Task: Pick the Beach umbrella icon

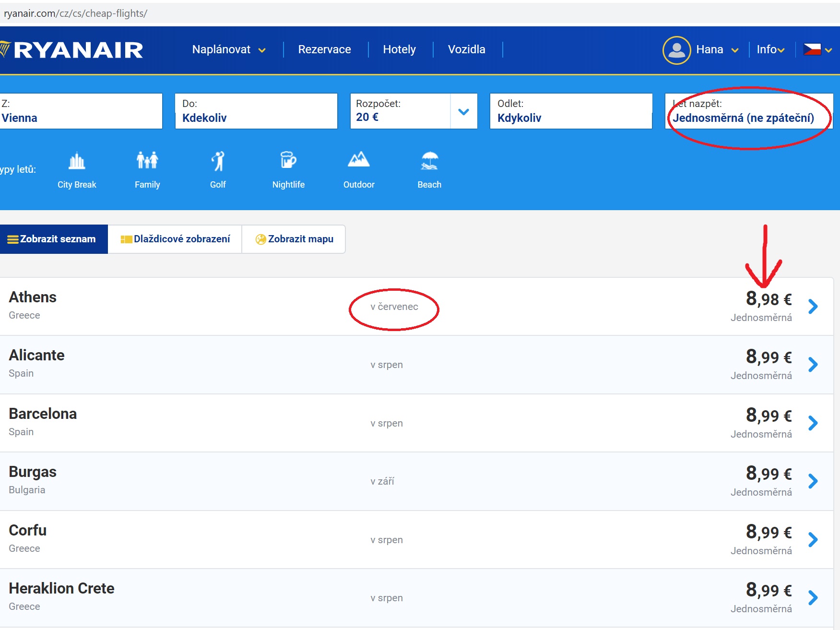Action: (429, 161)
